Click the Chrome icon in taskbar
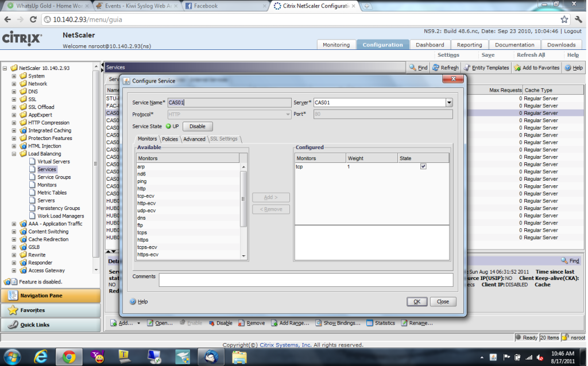 [69, 357]
